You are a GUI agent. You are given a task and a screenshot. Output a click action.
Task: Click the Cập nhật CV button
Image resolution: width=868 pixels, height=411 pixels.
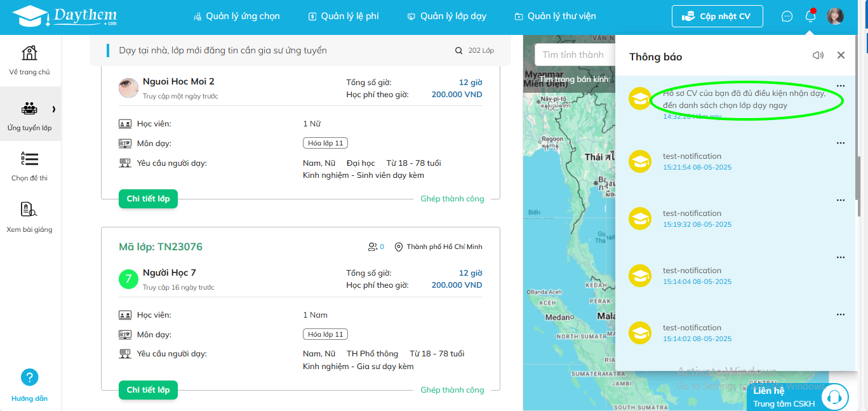pos(718,17)
